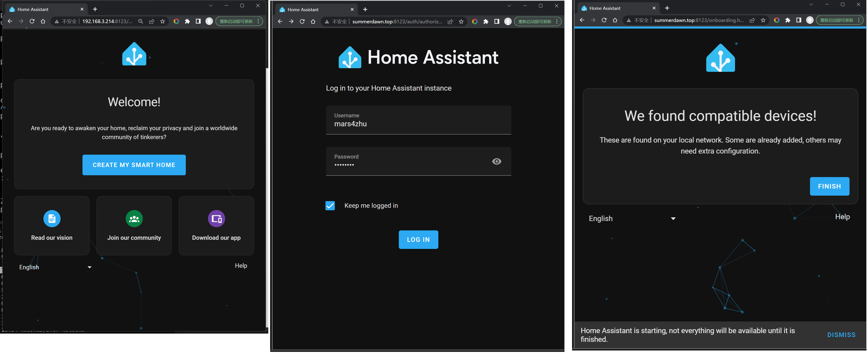Open tab search chevron in right window

(811, 4)
